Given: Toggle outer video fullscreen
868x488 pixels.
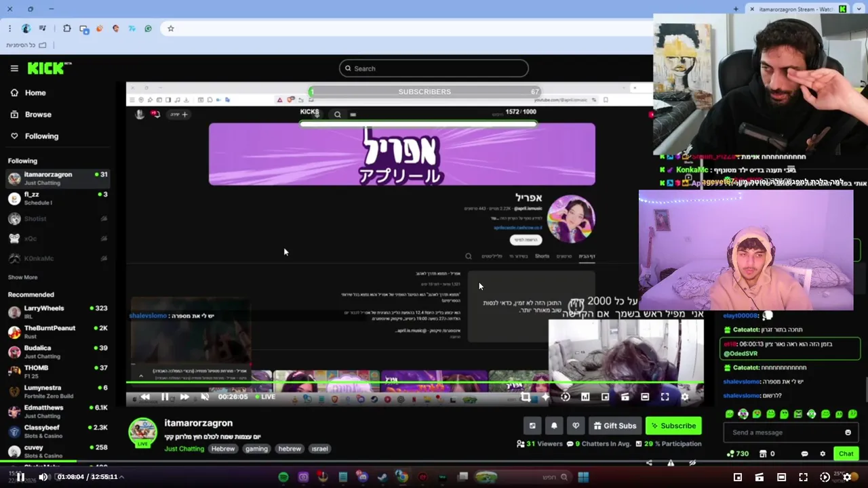Looking at the screenshot, I should tap(803, 477).
